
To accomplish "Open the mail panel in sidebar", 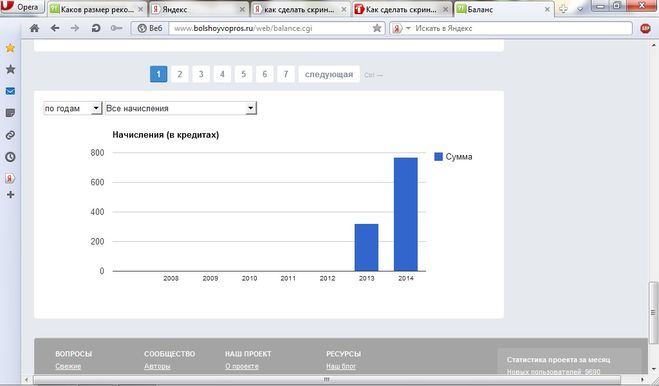I will (10, 91).
